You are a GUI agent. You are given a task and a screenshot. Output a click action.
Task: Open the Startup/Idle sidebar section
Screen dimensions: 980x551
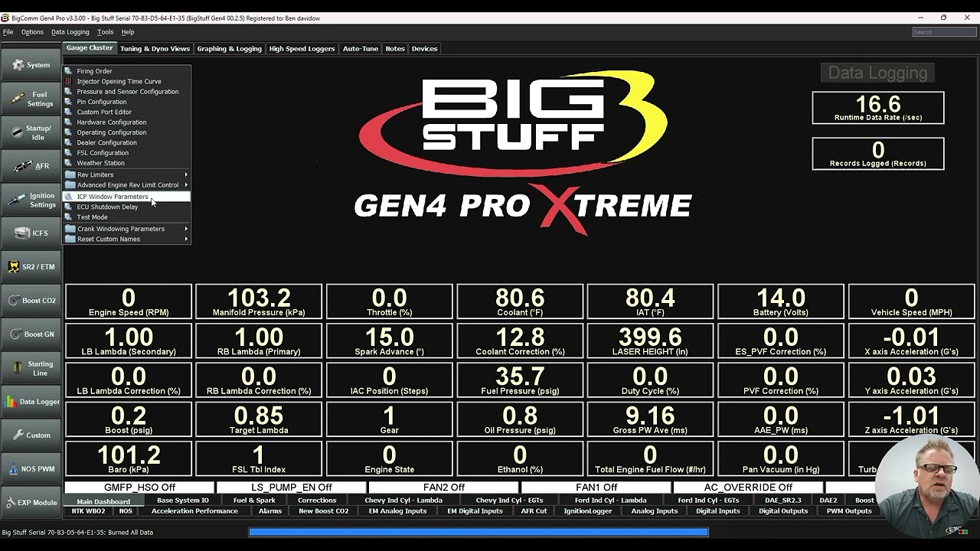(31, 132)
